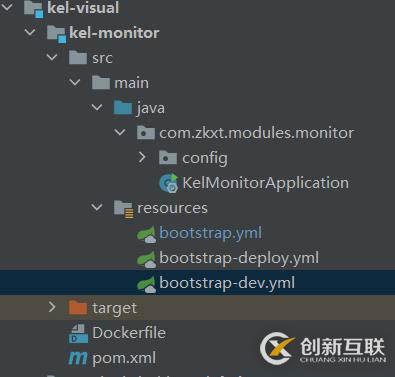
Task: Click the Maven icon beside pom.xml
Action: [x=78, y=358]
